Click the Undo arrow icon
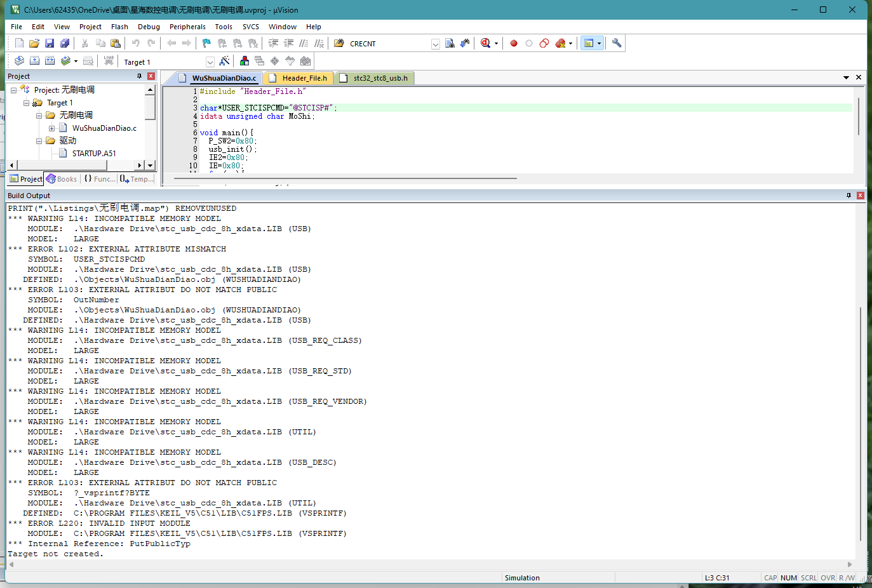This screenshot has width=872, height=588. pos(135,43)
